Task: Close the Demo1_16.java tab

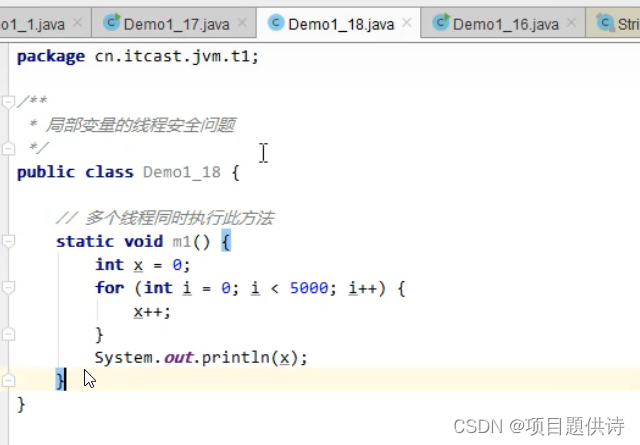Action: [571, 23]
